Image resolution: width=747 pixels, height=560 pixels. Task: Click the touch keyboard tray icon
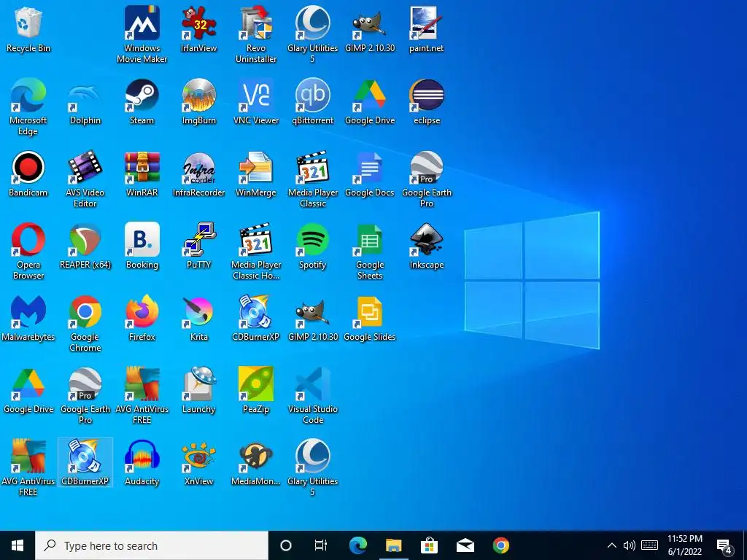tap(649, 545)
